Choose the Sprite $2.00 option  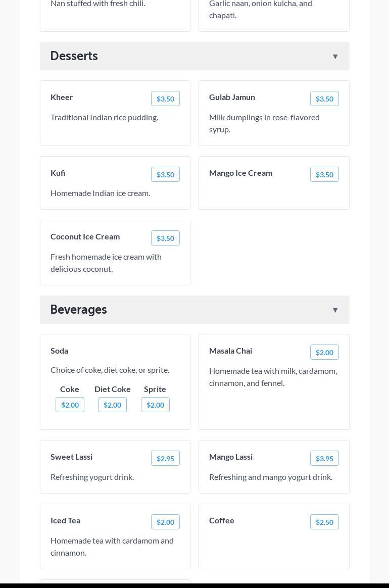coord(155,405)
